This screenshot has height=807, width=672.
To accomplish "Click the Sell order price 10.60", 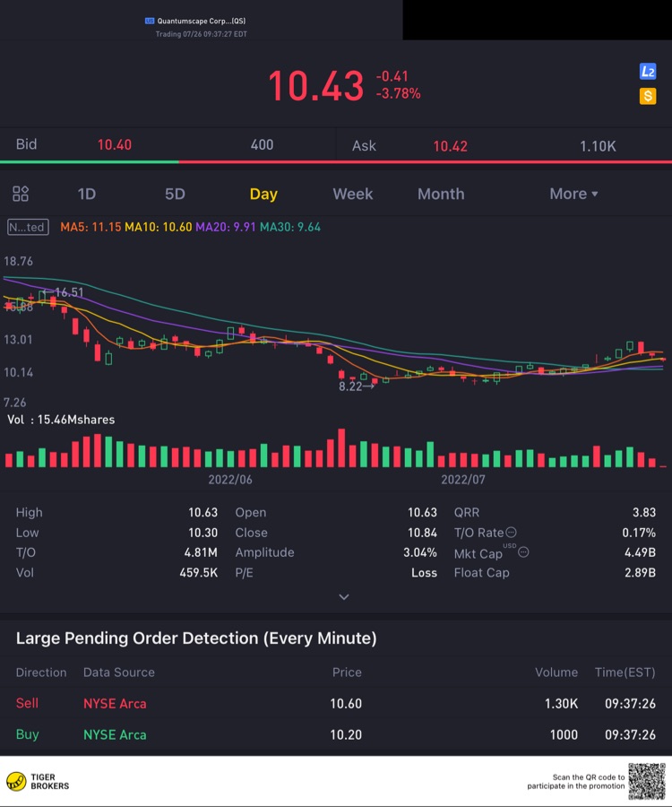I will pos(346,704).
